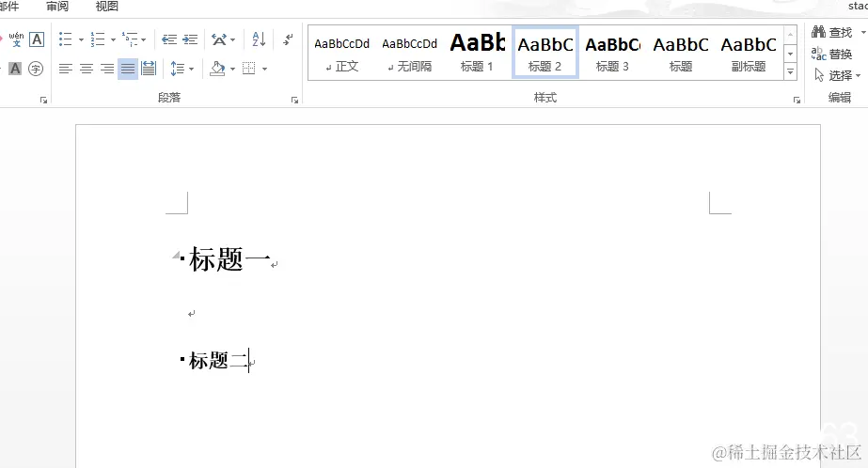Click the borders icon
The image size is (868, 468).
pos(249,69)
